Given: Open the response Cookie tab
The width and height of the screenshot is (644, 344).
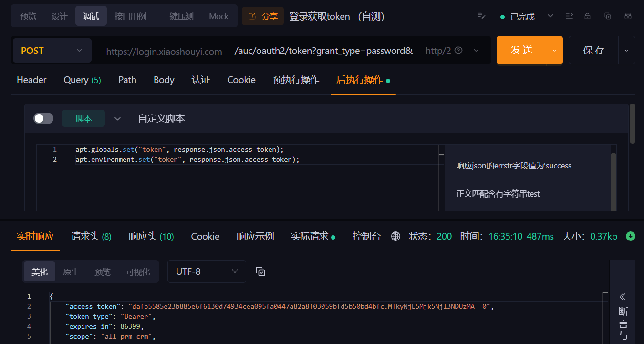Looking at the screenshot, I should tap(205, 236).
